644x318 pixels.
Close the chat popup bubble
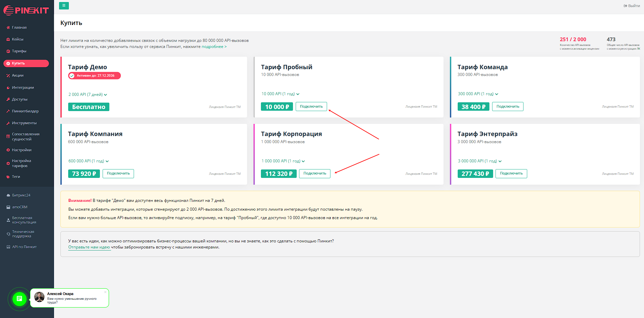(105, 292)
